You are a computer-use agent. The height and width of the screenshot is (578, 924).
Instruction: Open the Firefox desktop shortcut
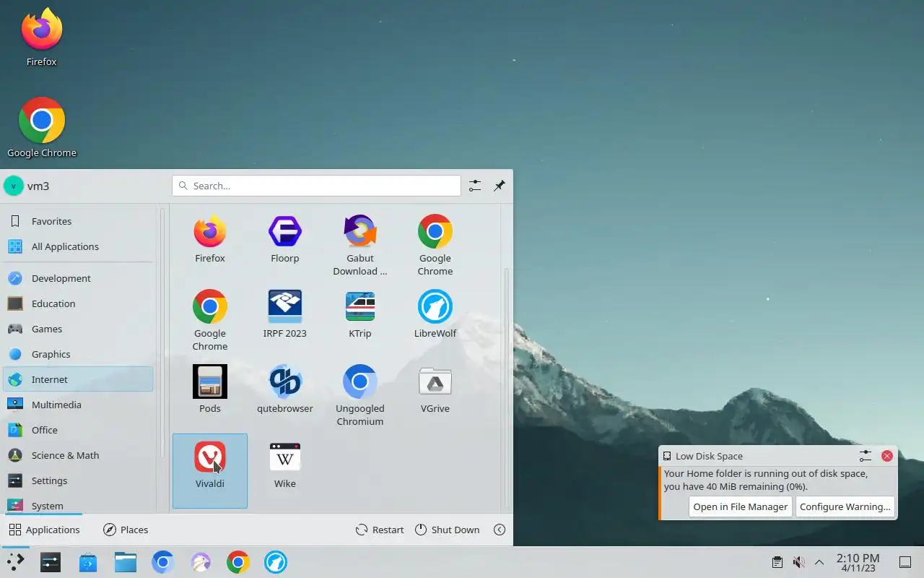(x=42, y=38)
